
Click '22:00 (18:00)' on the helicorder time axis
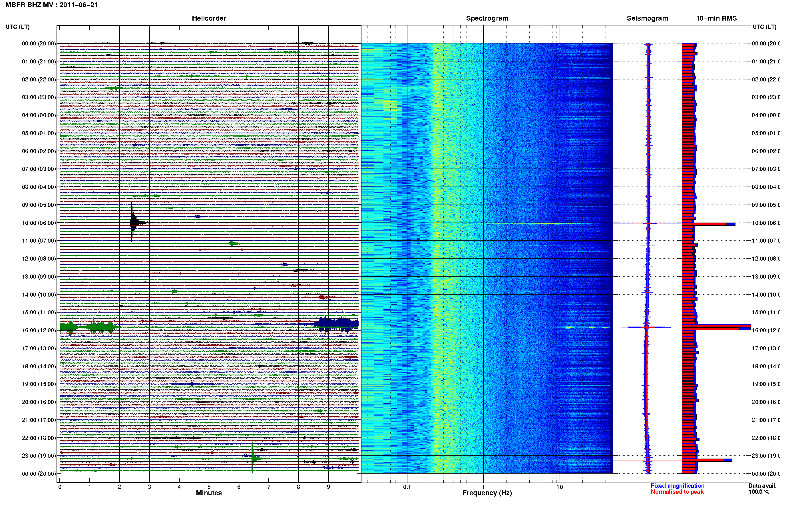(39, 438)
